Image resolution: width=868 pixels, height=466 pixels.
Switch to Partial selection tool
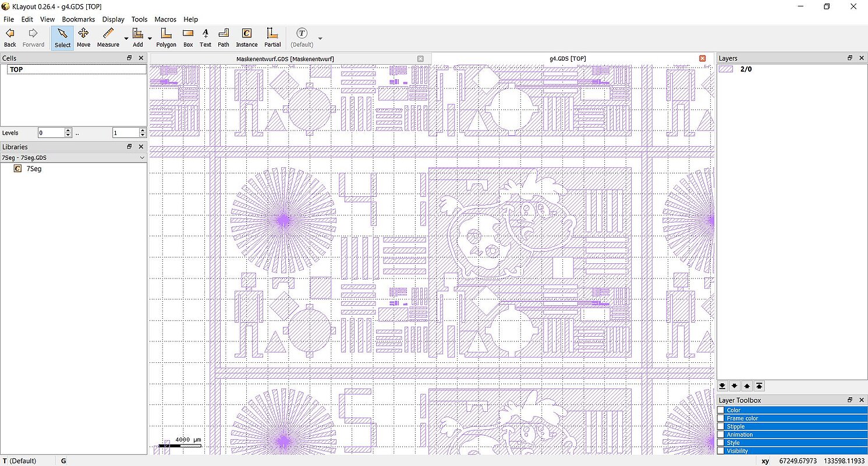click(272, 38)
